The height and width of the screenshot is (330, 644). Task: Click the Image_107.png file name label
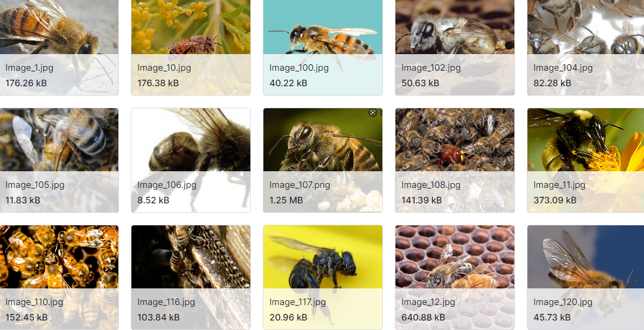pyautogui.click(x=300, y=185)
